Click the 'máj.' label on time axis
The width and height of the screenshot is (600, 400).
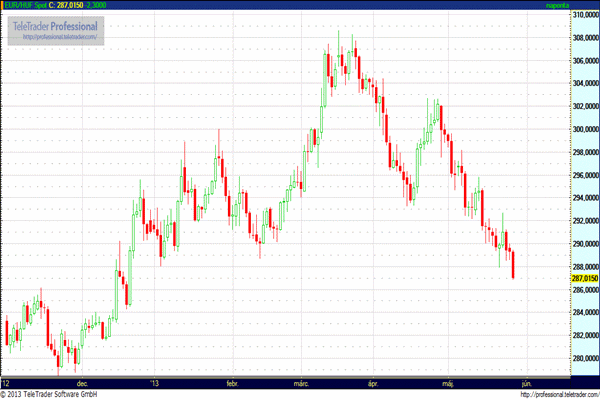coord(446,382)
